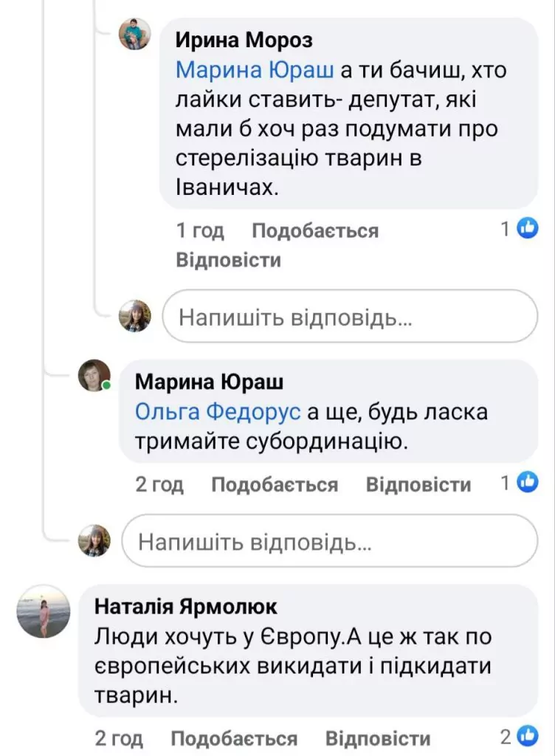
Task: Like Ирина Мороз's comment via Подобається
Action: point(315,231)
